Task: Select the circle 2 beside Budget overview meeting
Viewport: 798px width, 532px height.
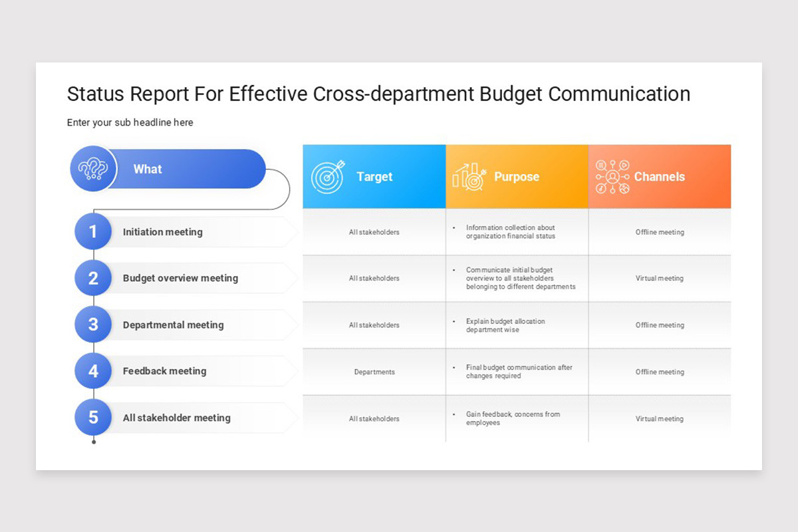Action: pos(93,278)
